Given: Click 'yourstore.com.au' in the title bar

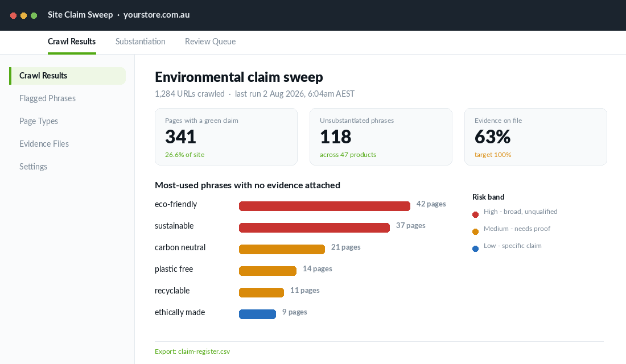Looking at the screenshot, I should tap(156, 15).
